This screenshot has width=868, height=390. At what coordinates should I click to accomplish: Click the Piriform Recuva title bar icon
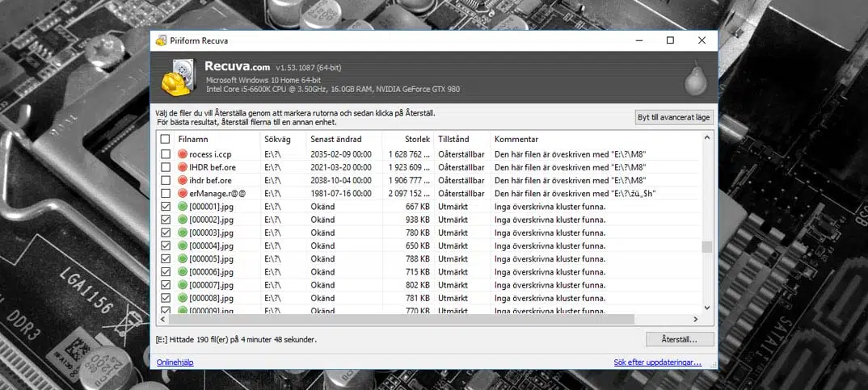(x=161, y=40)
